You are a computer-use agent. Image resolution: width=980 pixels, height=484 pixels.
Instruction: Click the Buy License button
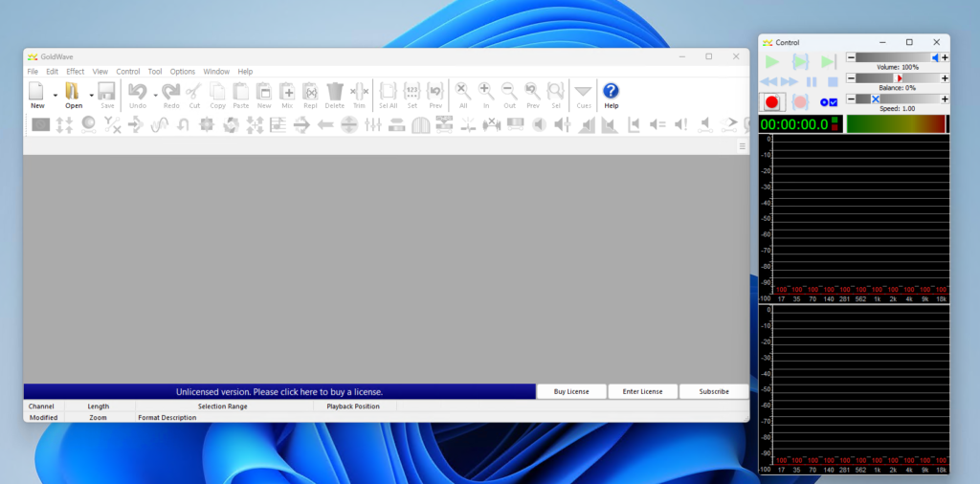click(571, 391)
